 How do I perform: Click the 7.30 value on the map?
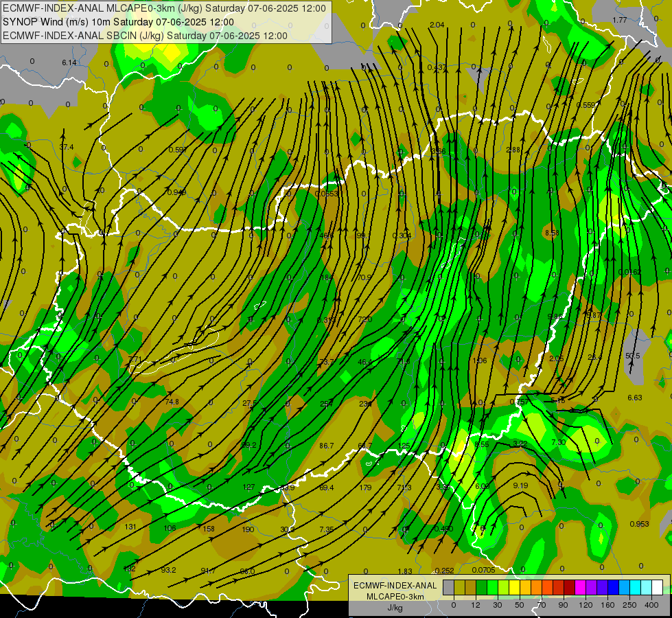[x=559, y=442]
